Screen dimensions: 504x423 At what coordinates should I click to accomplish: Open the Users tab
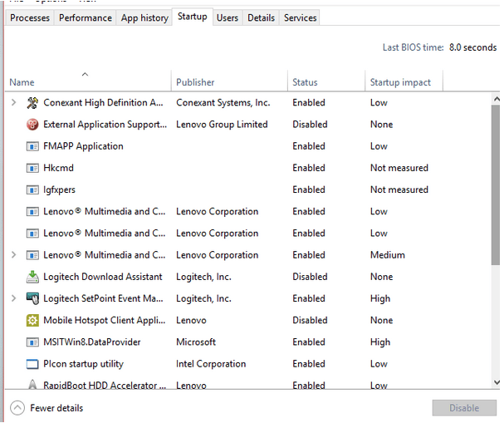[228, 17]
